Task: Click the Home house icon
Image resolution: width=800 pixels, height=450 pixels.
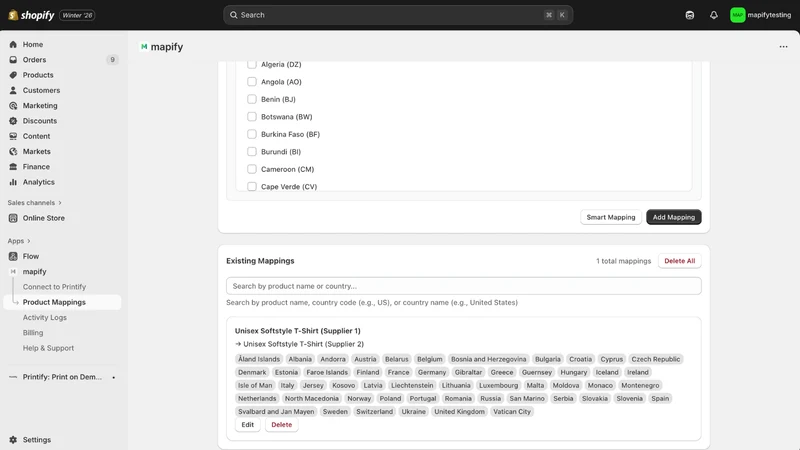Action: 13,44
